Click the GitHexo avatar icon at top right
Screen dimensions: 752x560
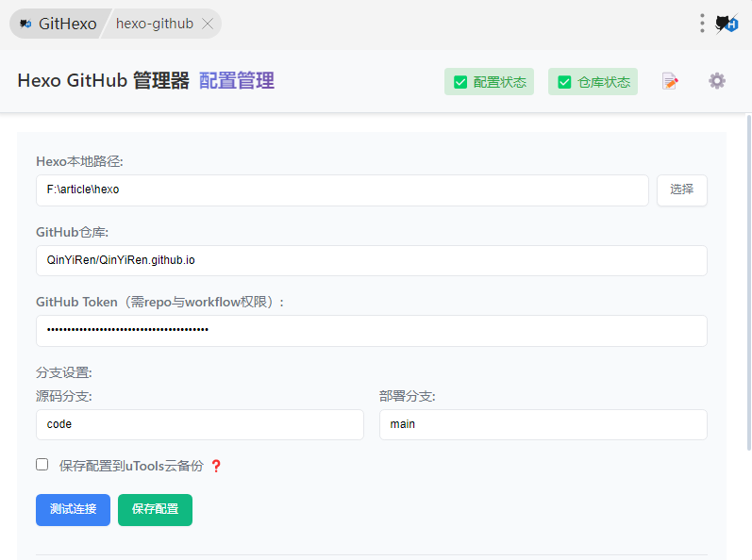pos(727,23)
